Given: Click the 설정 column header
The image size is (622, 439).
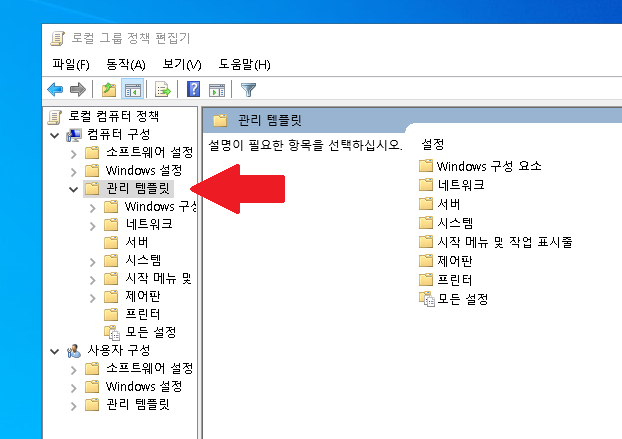Looking at the screenshot, I should pos(432,144).
